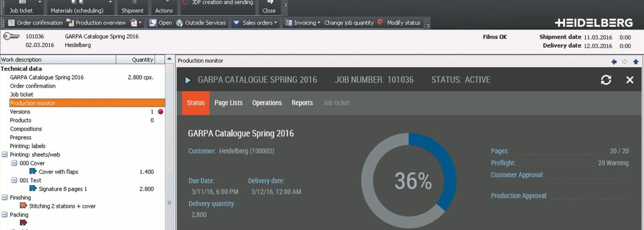
Task: Click the tree panel vertical scrollbar grip
Action: [x=169, y=202]
